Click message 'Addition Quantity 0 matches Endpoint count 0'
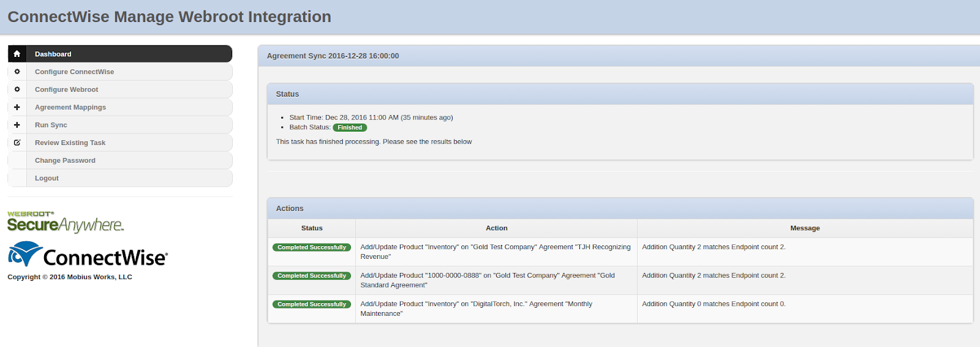 tap(714, 304)
